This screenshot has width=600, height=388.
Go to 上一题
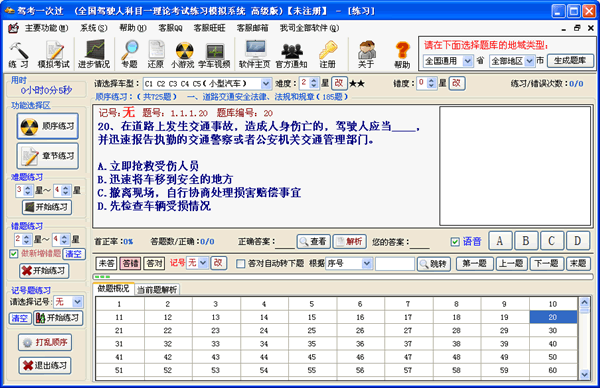[x=511, y=264]
